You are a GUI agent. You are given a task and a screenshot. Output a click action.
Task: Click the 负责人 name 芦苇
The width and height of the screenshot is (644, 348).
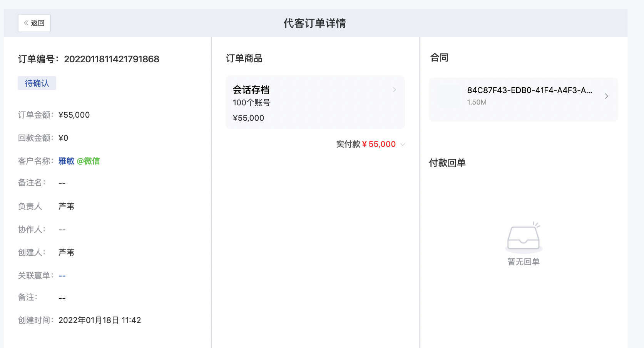point(66,206)
